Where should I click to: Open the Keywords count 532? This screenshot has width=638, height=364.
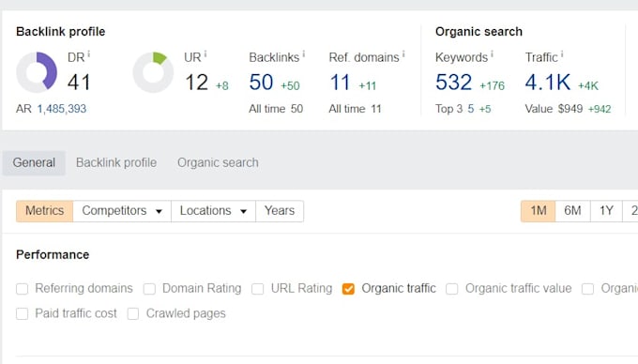pyautogui.click(x=453, y=83)
